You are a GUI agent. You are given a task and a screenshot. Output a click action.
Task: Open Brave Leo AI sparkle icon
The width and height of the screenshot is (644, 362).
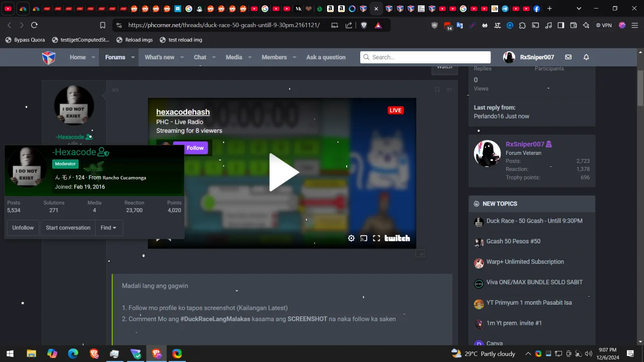[586, 25]
